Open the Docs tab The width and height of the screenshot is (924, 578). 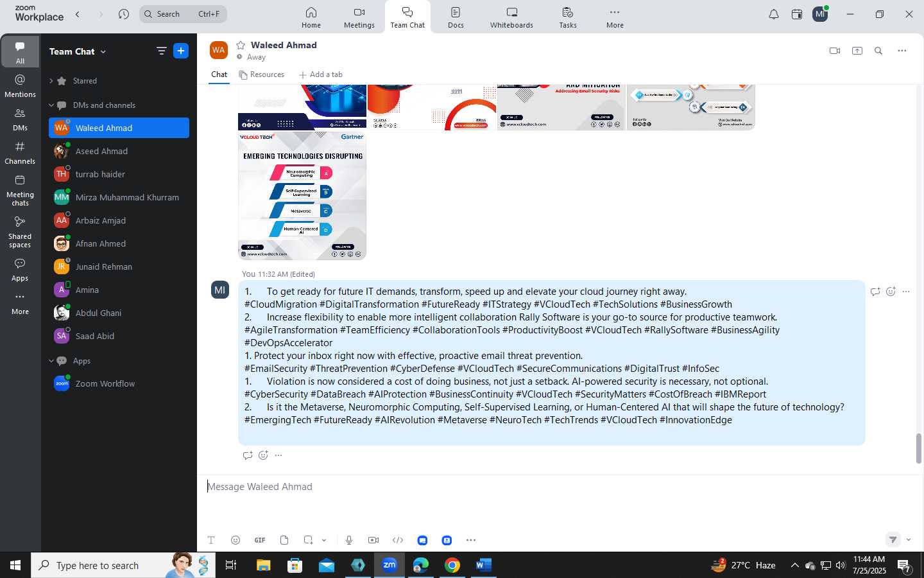click(x=456, y=17)
